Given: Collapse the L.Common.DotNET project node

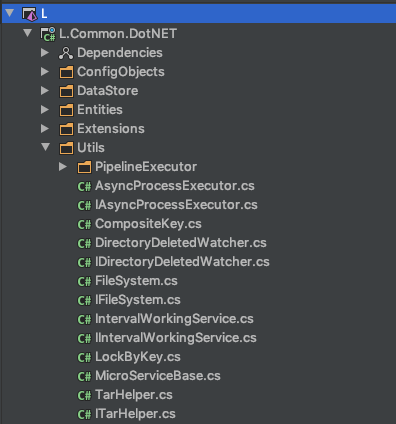Looking at the screenshot, I should tap(28, 33).
